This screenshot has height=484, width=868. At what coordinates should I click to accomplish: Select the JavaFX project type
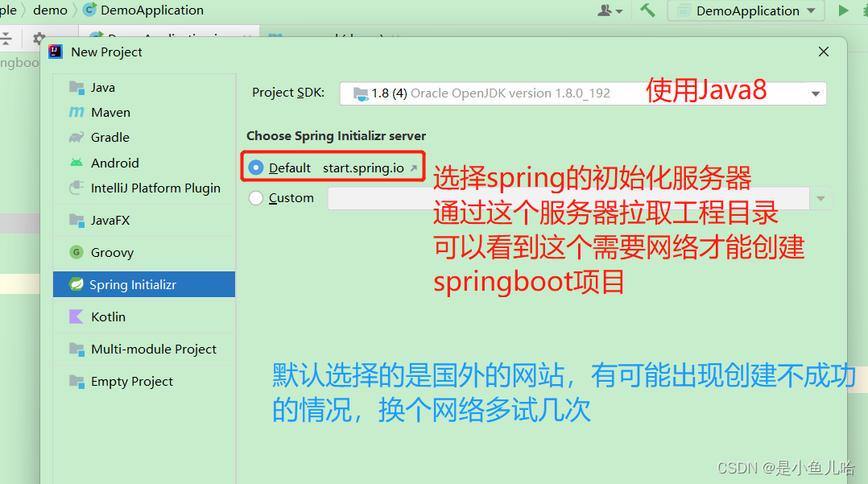(144, 221)
